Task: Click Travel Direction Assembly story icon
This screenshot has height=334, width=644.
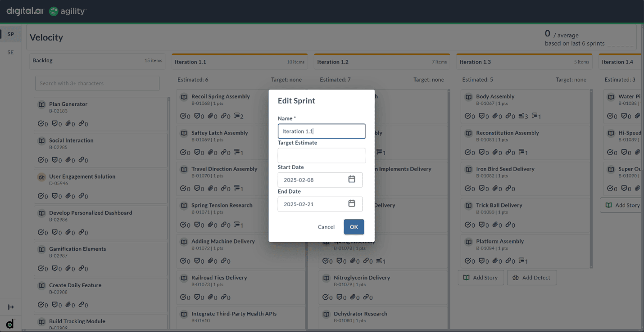Action: pos(184,169)
